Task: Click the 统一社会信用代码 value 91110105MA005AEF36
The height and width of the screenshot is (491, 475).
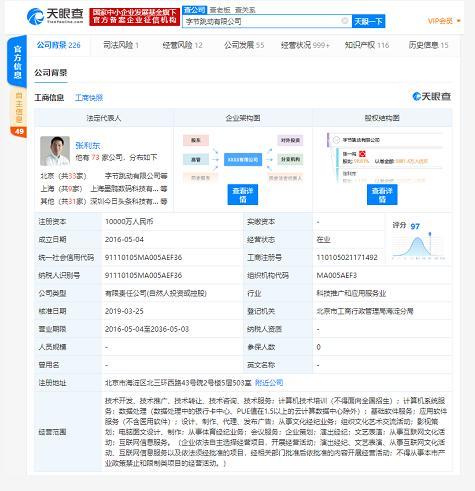Action: tap(143, 257)
